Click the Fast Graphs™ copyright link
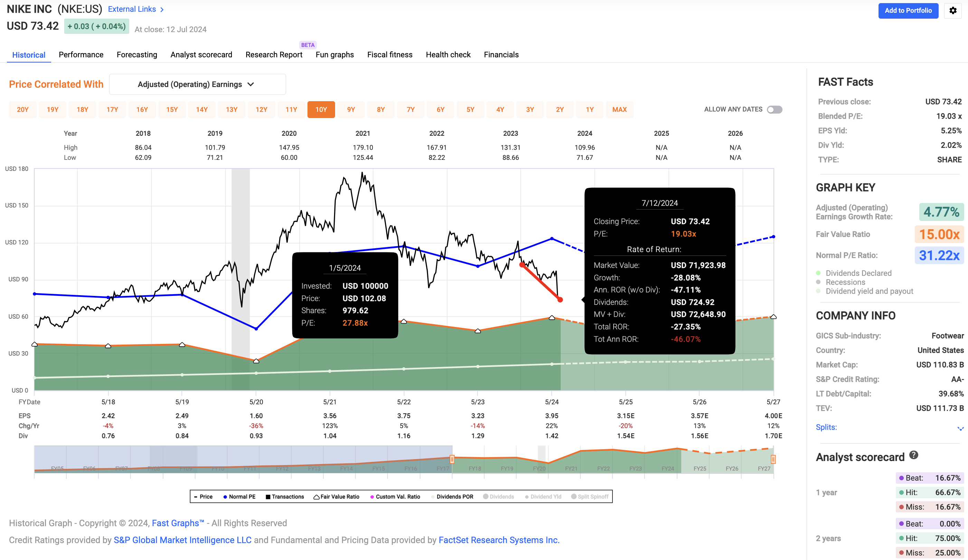968x560 pixels. pos(178,523)
